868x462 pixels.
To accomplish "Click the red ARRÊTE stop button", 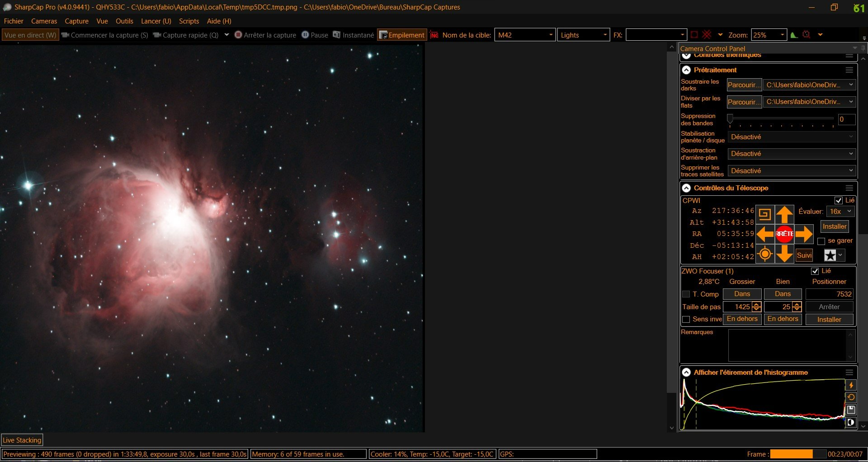I will click(784, 234).
